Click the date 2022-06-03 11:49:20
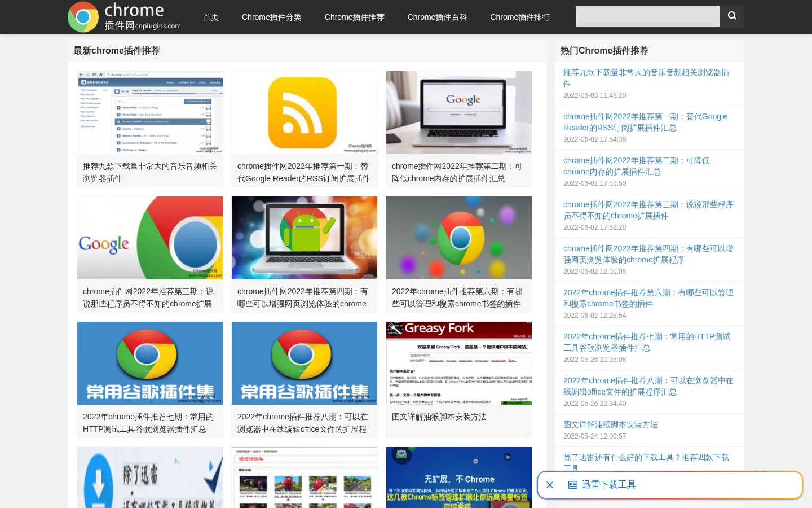The height and width of the screenshot is (508, 812). click(595, 95)
